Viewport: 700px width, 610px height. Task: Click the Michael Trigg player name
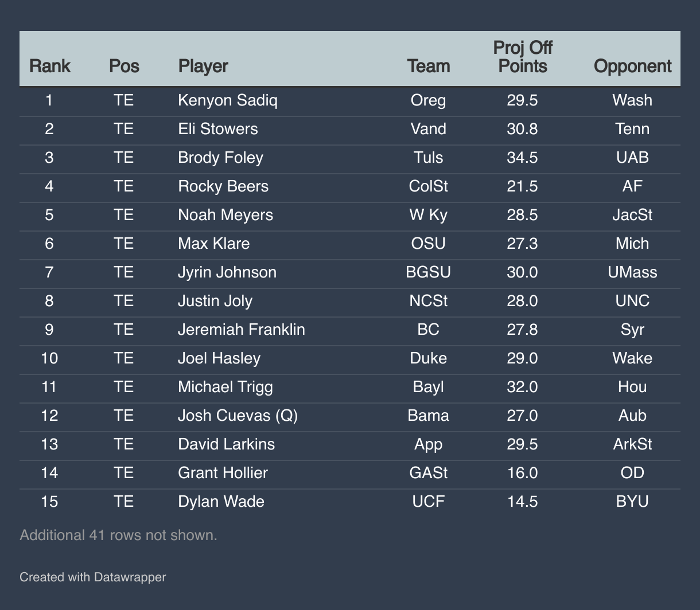(x=225, y=386)
